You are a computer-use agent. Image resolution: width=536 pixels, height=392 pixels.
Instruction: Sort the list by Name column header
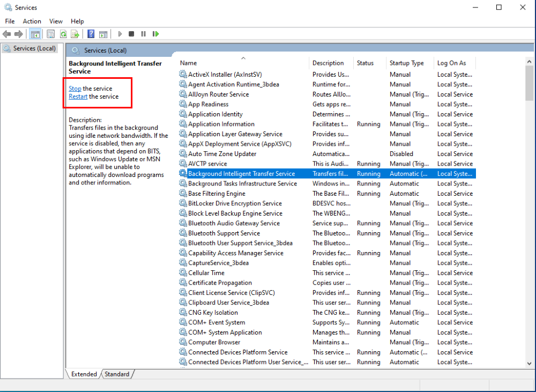click(189, 63)
